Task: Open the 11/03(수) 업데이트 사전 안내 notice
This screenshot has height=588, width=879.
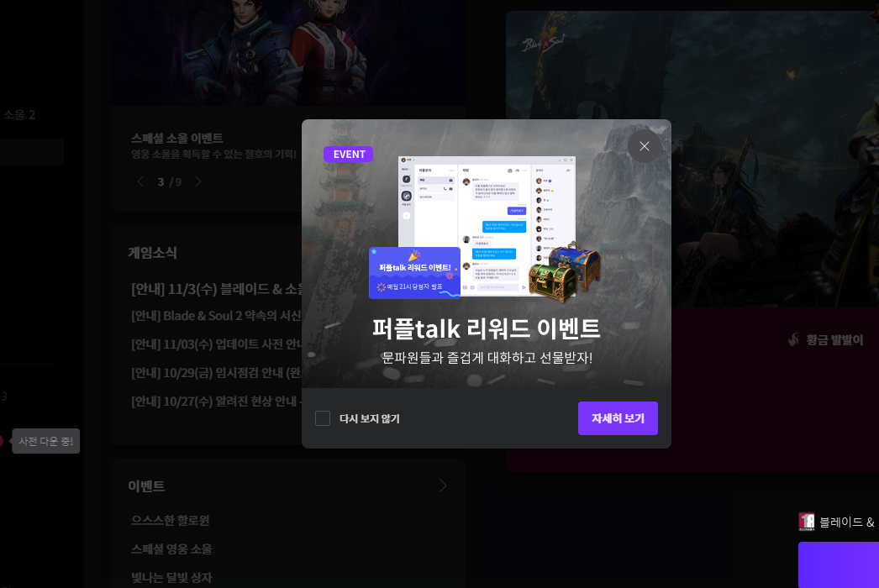Action: click(x=216, y=344)
